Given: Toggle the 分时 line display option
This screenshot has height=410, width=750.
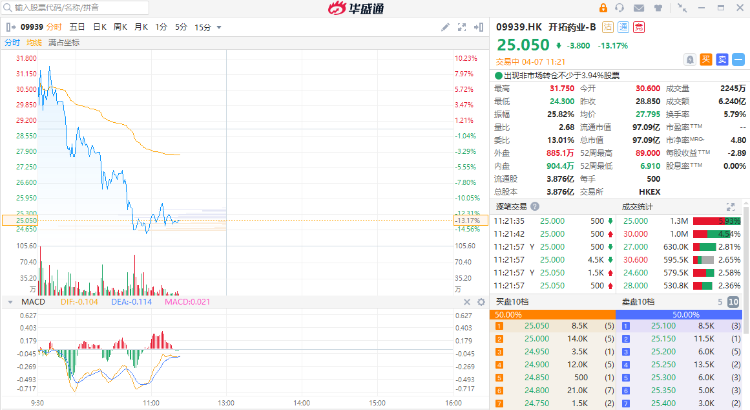Looking at the screenshot, I should [x=12, y=43].
